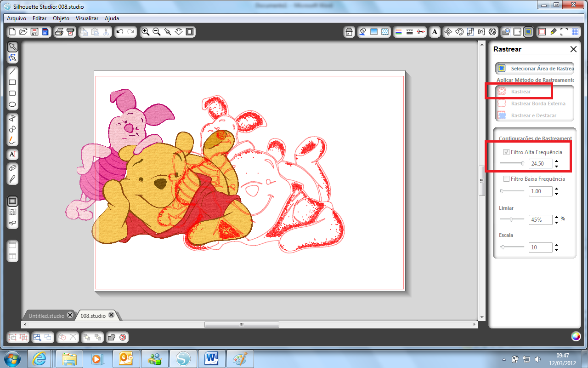Increase the Filtro Alta Frequência value stepper
This screenshot has height=368, width=588.
557,161
